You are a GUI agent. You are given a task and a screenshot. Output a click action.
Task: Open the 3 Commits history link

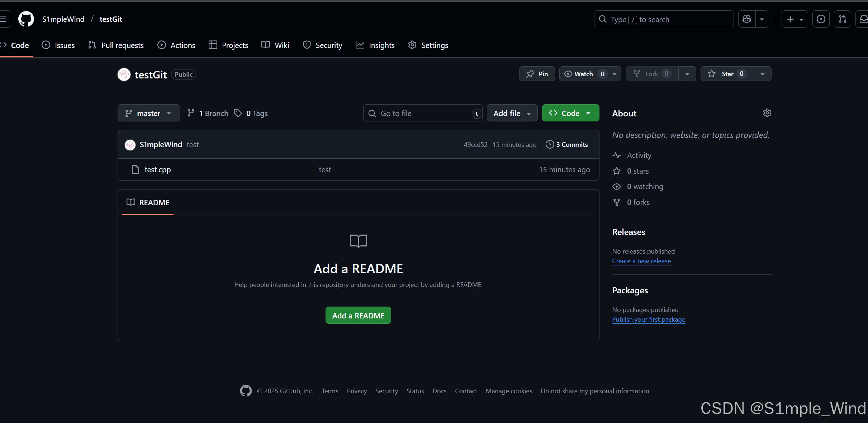(567, 145)
